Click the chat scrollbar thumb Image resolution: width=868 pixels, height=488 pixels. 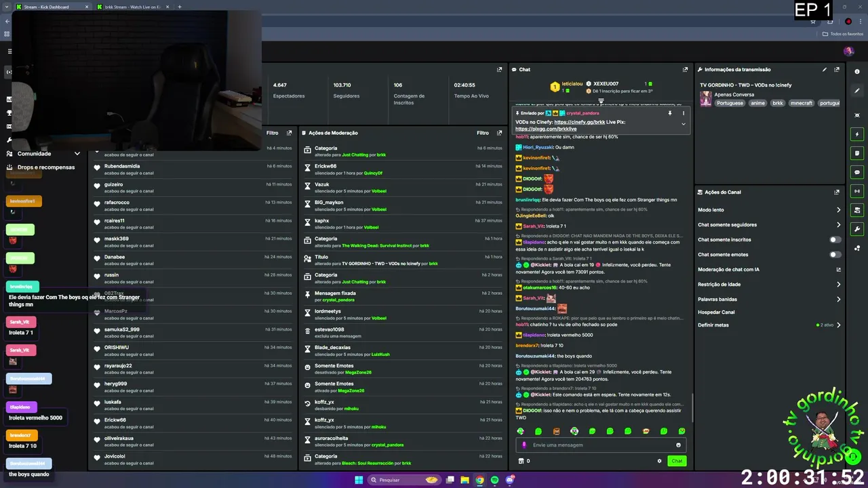692,407
